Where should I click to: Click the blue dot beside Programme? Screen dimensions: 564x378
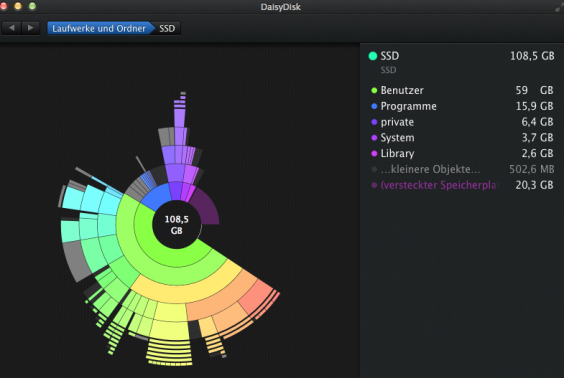[374, 106]
